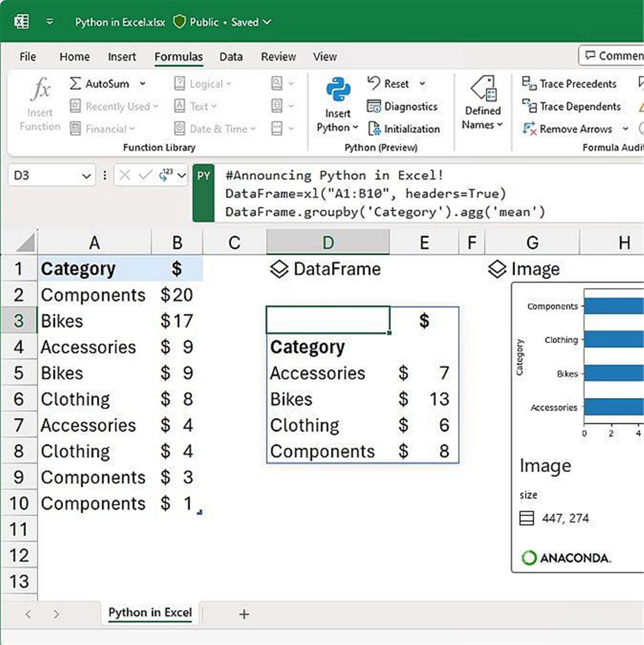Select the Python in Excel sheet tab
This screenshot has width=644, height=645.
(x=150, y=612)
